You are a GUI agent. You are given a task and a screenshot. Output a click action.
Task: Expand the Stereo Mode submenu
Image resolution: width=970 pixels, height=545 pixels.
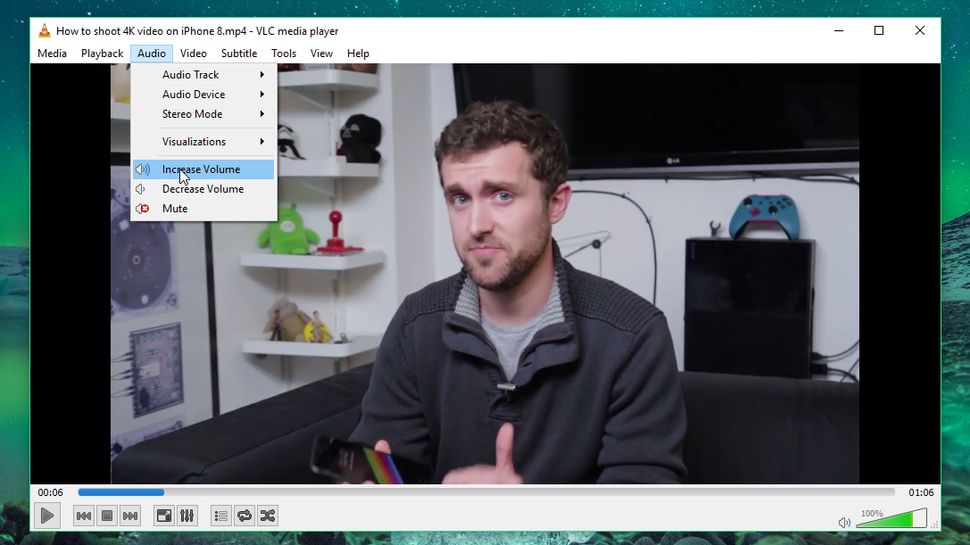204,114
